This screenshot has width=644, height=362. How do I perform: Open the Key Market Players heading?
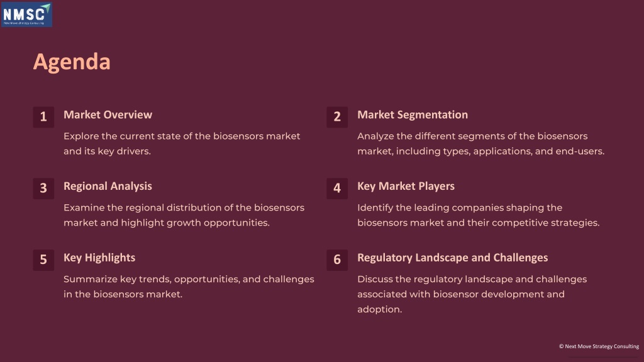[406, 186]
